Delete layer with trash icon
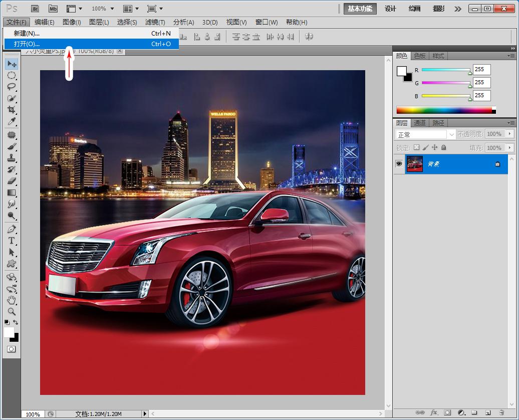This screenshot has height=420, width=519. [502, 412]
